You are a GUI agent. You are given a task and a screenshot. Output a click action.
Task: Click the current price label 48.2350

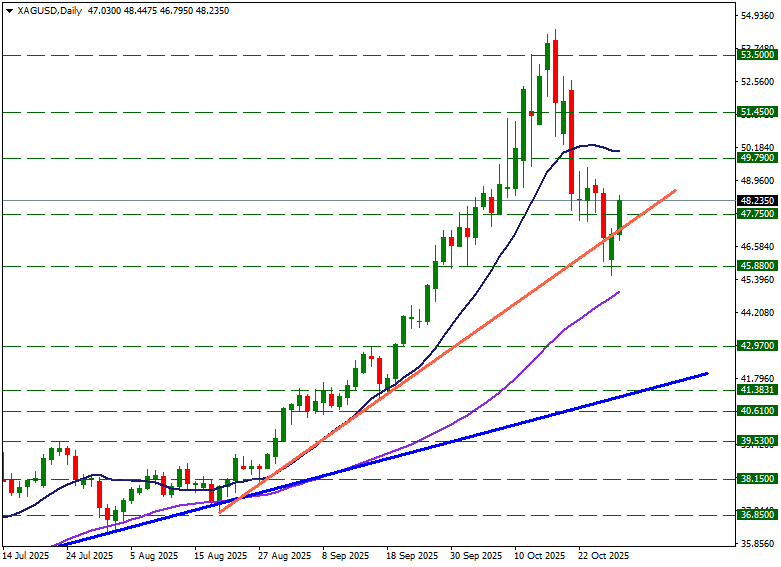pos(757,200)
